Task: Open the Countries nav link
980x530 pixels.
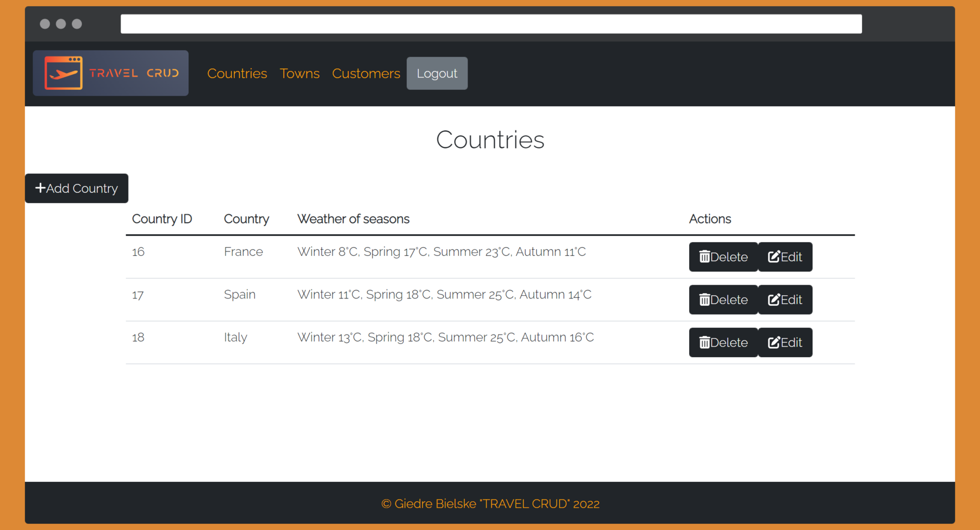Action: 237,74
